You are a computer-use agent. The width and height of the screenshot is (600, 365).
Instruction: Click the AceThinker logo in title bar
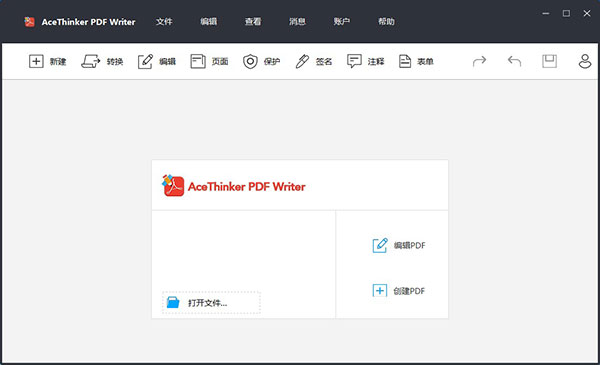[29, 22]
